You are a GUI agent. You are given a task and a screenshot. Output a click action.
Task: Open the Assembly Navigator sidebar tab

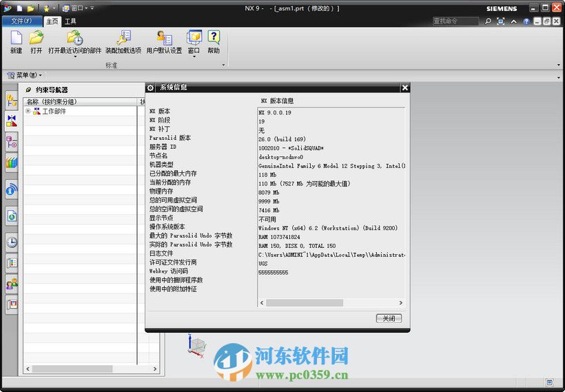[x=12, y=101]
